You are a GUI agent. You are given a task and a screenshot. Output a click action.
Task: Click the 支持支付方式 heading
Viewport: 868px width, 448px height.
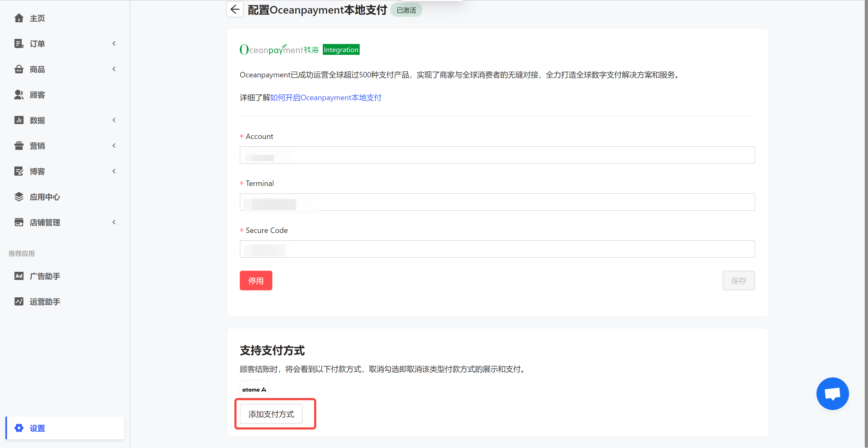coord(272,351)
